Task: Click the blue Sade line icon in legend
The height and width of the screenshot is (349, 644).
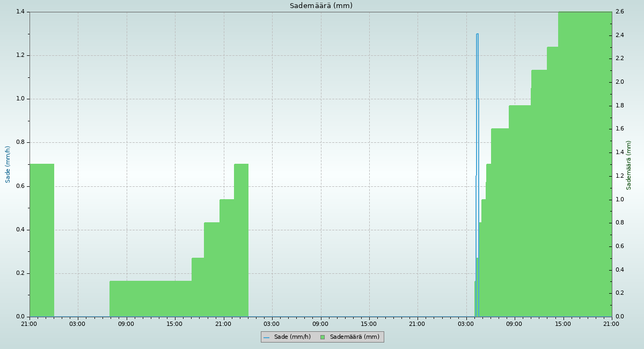Action: point(266,337)
